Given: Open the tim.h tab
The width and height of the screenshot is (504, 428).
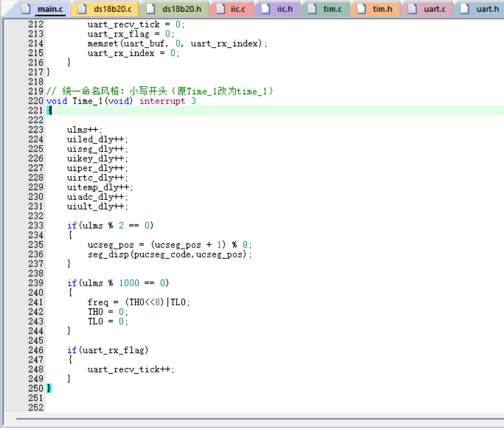Looking at the screenshot, I should [375, 9].
